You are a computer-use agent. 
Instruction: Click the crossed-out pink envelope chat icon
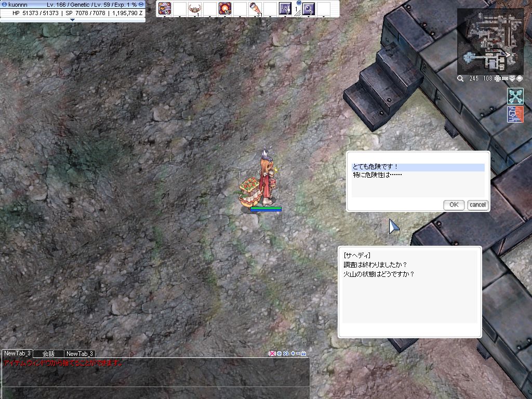tap(272, 353)
